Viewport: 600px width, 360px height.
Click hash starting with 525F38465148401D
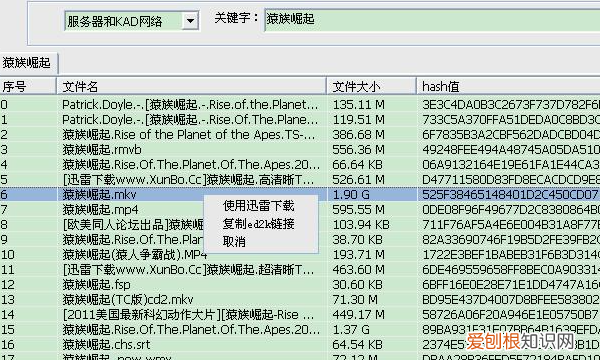511,195
